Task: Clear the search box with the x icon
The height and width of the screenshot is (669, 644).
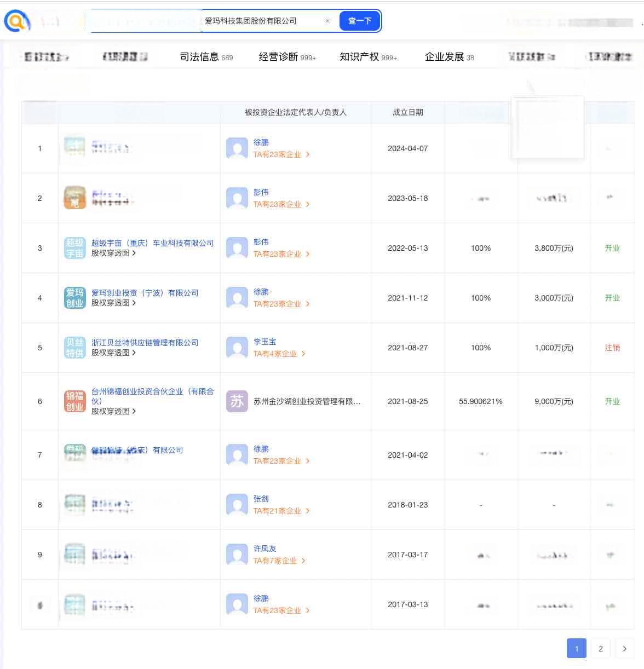Action: point(327,21)
